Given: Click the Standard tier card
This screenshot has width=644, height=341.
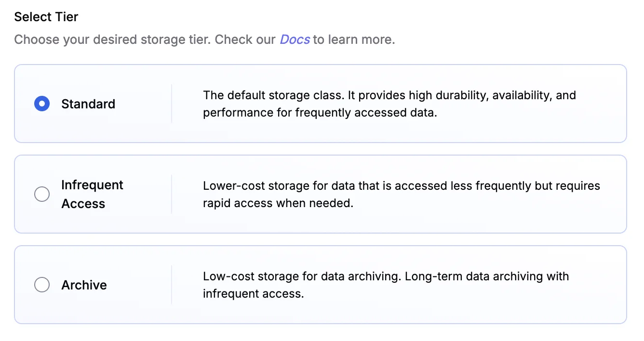Looking at the screenshot, I should pos(320,104).
